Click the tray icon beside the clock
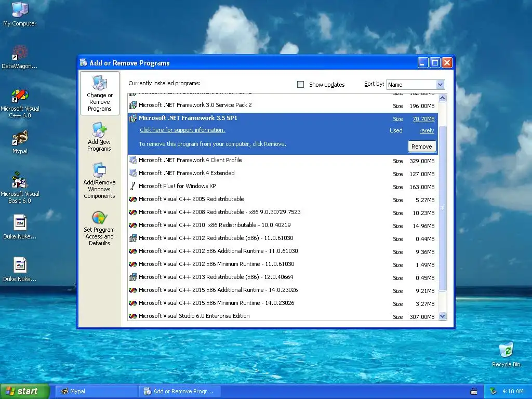 tap(493, 391)
